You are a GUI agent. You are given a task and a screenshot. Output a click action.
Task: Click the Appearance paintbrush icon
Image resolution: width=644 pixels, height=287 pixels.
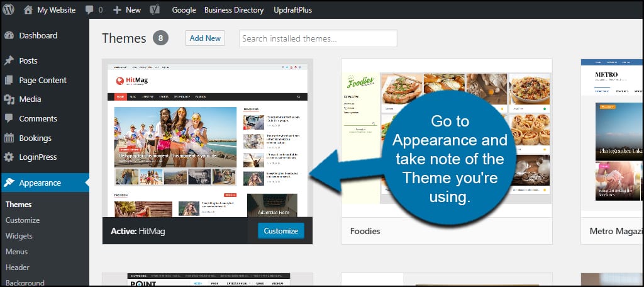(9, 183)
